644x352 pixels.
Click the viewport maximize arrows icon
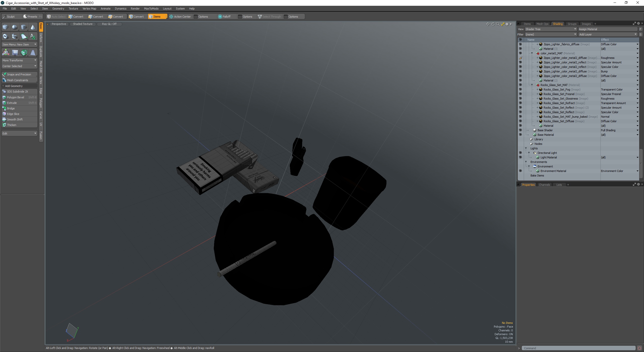pos(503,24)
